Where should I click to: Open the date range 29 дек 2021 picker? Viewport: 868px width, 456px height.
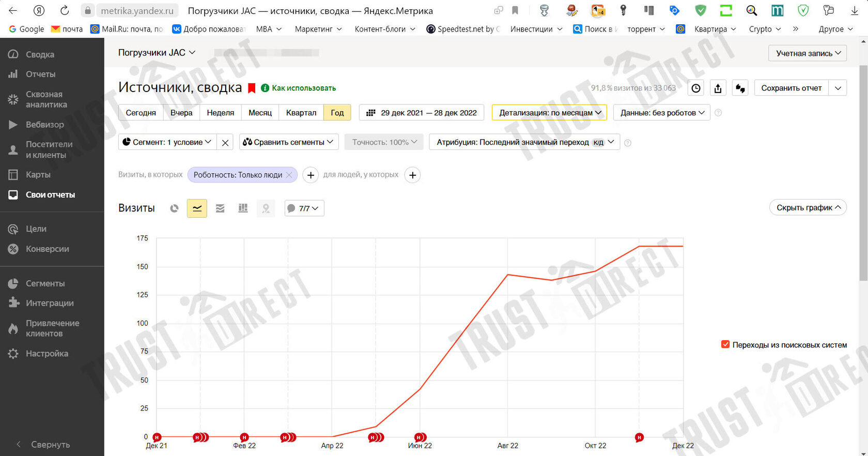(x=421, y=113)
